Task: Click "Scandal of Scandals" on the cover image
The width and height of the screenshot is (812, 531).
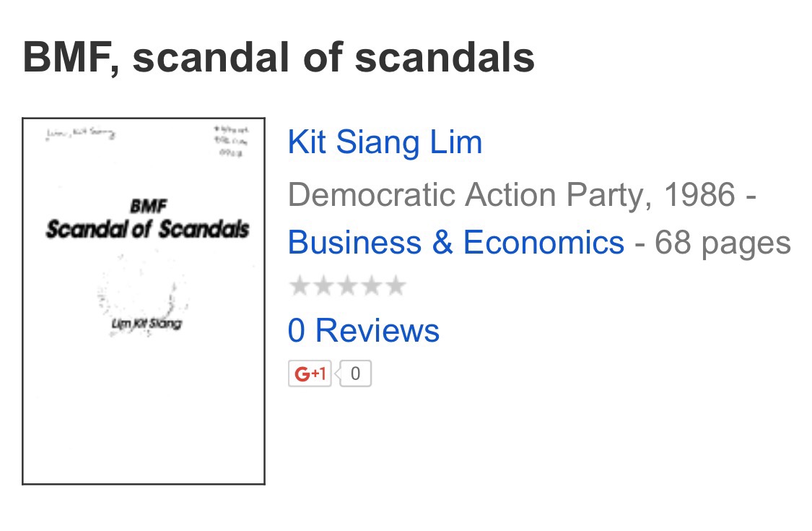Action: click(x=147, y=230)
